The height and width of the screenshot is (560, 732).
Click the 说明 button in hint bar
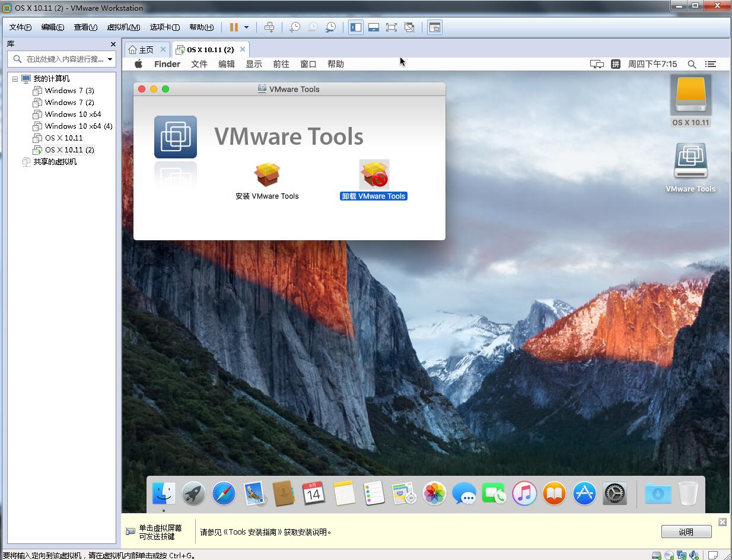[686, 532]
